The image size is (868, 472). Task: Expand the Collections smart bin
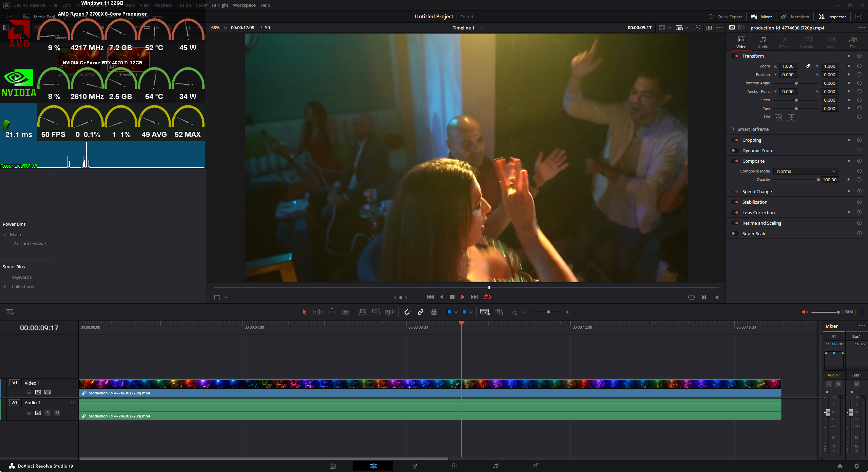point(5,286)
